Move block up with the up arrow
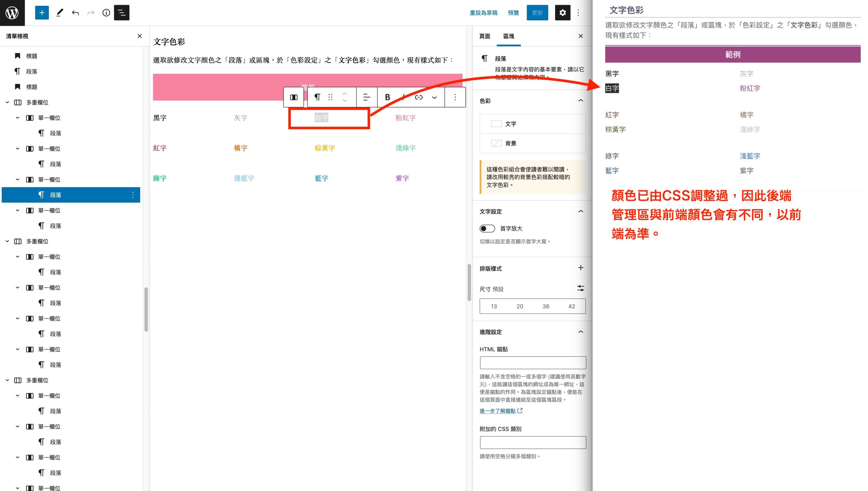This screenshot has height=491, width=868. coord(345,93)
